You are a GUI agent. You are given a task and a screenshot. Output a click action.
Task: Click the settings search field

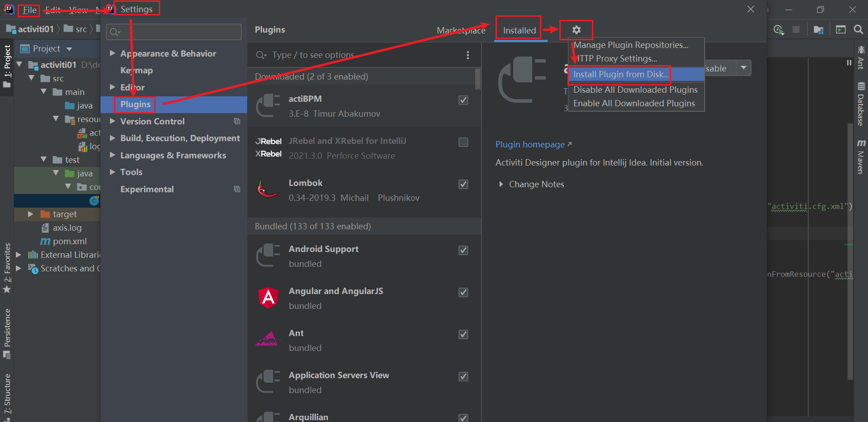(x=174, y=32)
